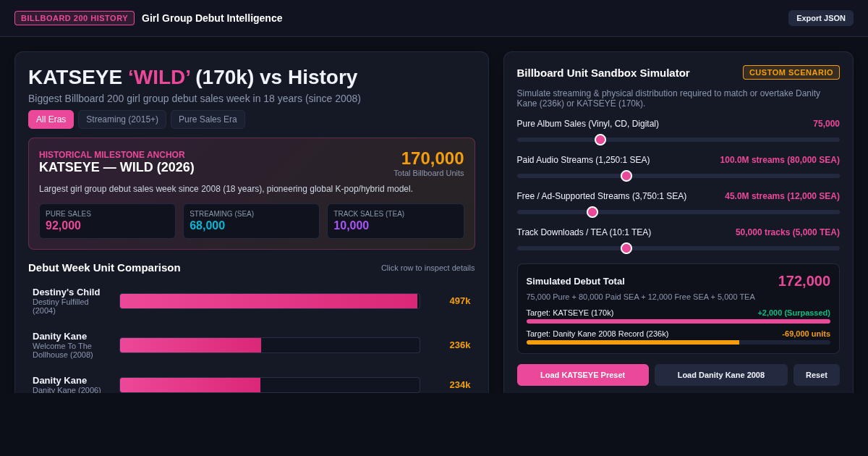Image resolution: width=868 pixels, height=456 pixels.
Task: Click the Billboard Unit Sandbox Simulator heading
Action: pyautogui.click(x=603, y=72)
